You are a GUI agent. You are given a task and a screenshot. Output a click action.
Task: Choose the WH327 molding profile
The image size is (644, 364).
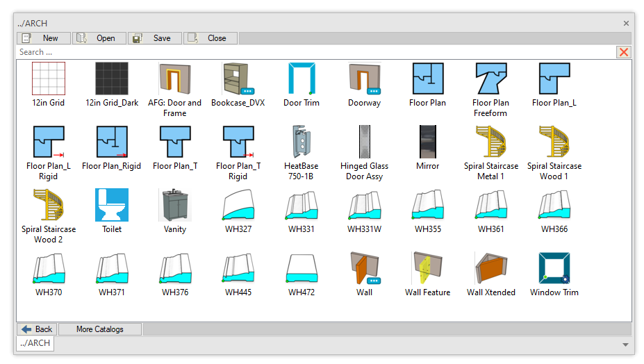click(238, 205)
